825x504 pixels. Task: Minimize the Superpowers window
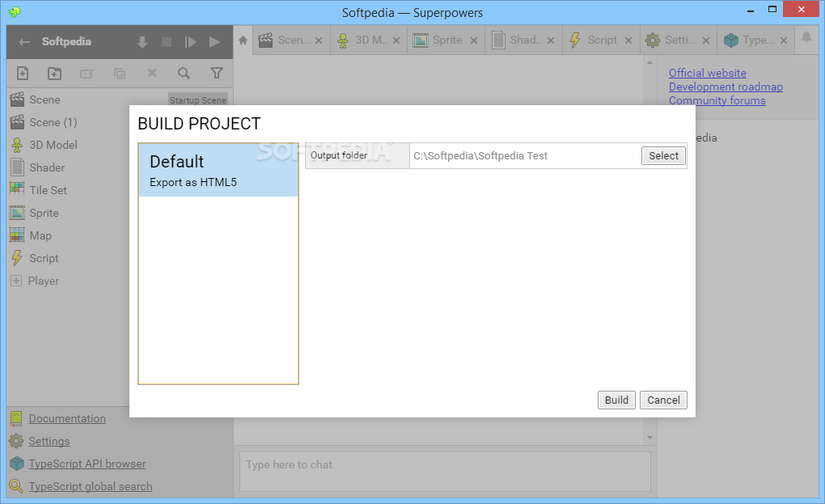coord(751,11)
